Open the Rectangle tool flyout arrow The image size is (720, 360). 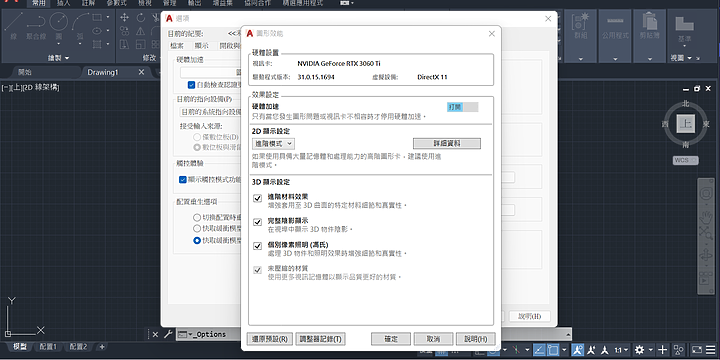(108, 17)
